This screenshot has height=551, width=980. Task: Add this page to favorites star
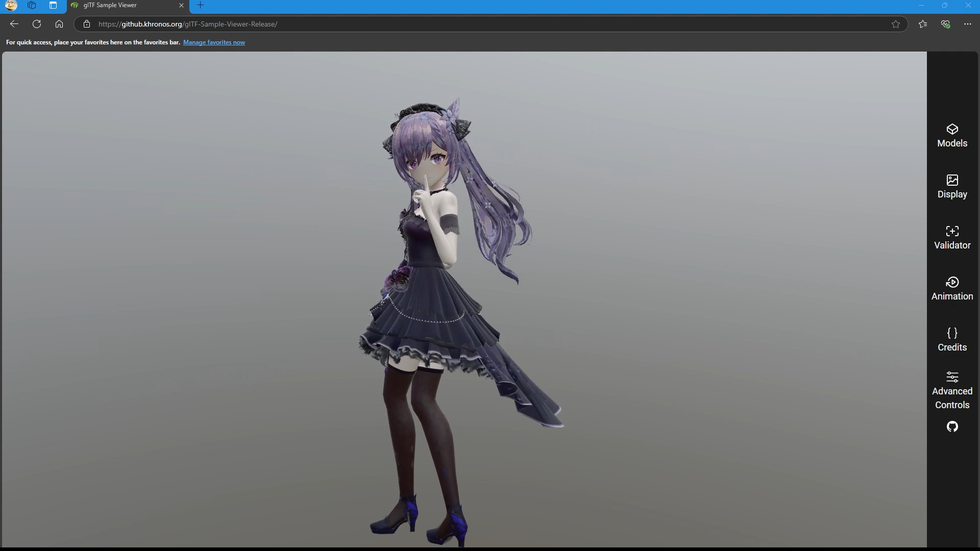click(895, 24)
